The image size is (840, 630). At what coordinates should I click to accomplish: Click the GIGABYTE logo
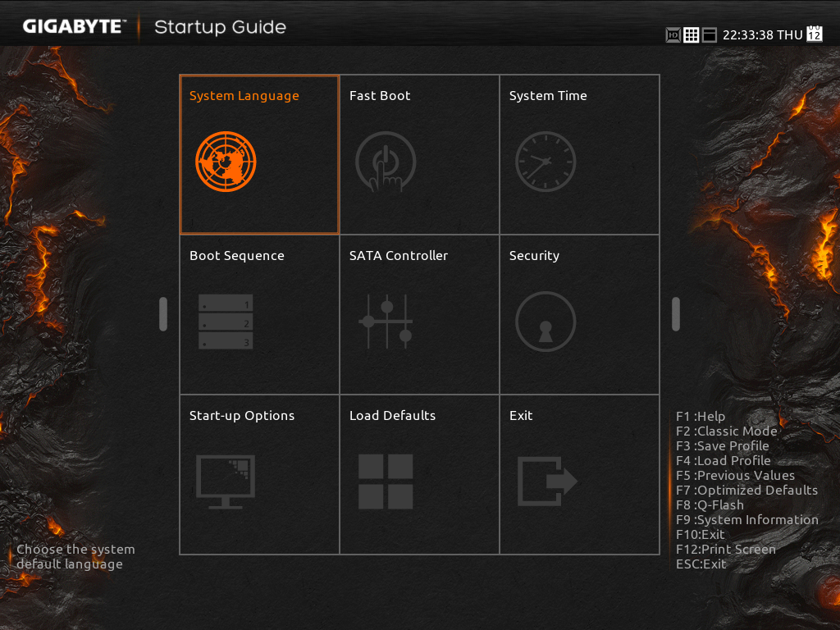pyautogui.click(x=75, y=26)
